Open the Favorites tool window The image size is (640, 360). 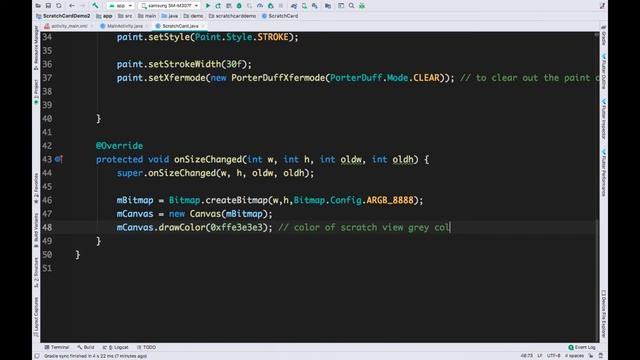[36, 188]
